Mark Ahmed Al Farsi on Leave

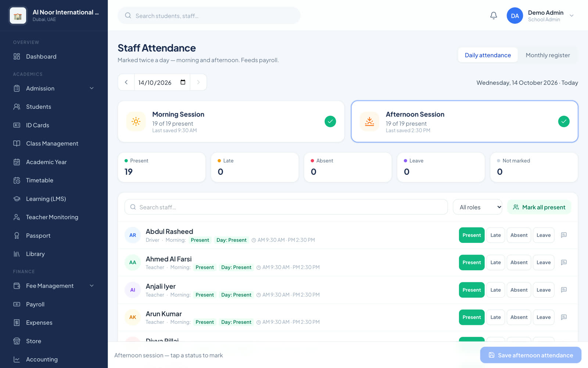coord(544,262)
